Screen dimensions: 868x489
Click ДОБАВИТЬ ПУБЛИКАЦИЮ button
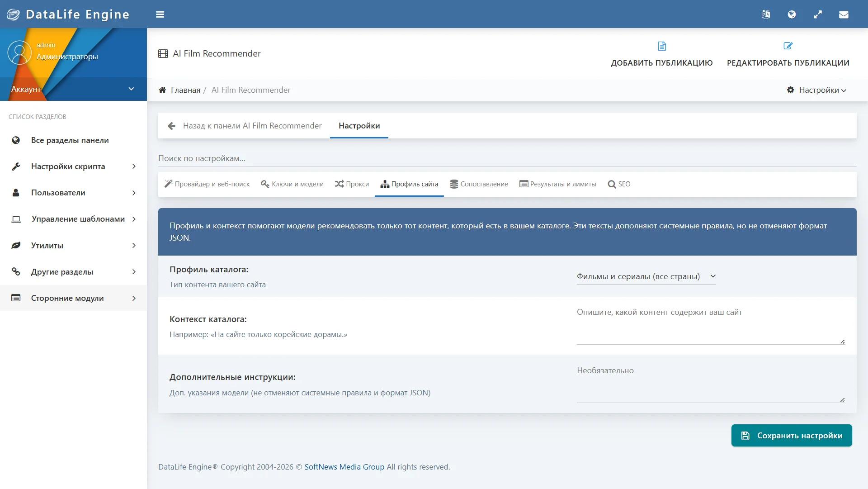coord(662,54)
